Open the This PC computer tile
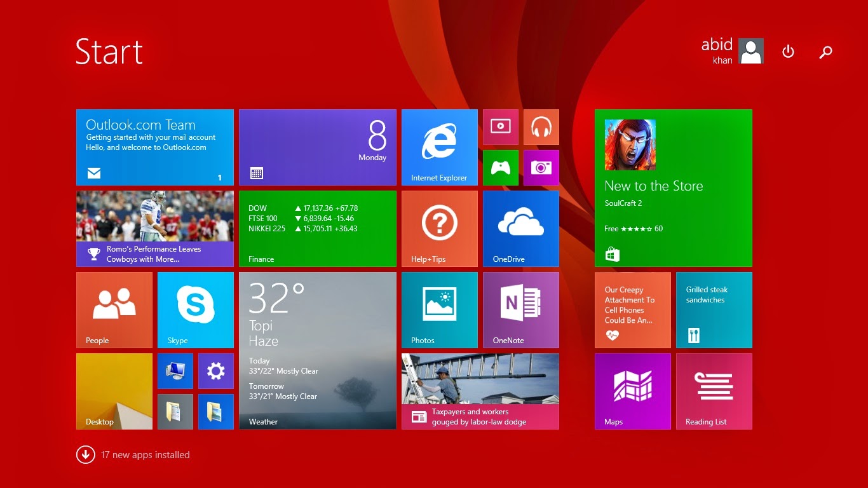This screenshot has height=488, width=868. click(175, 371)
